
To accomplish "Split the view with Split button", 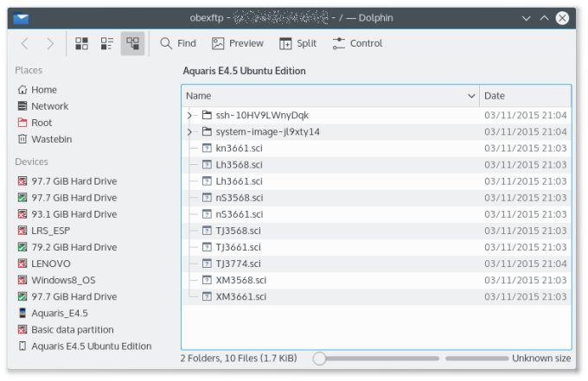I will pyautogui.click(x=297, y=43).
